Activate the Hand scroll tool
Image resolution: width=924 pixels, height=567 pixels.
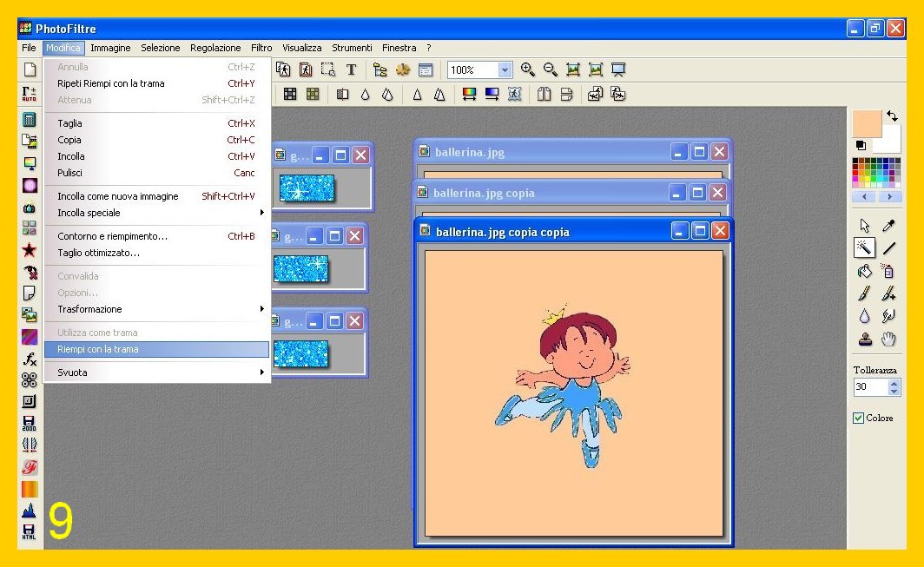(x=888, y=340)
